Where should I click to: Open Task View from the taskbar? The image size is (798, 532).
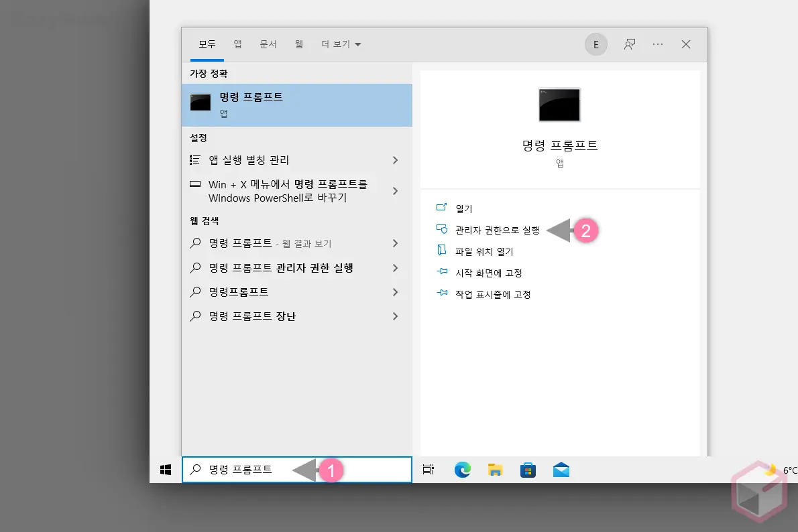[429, 470]
